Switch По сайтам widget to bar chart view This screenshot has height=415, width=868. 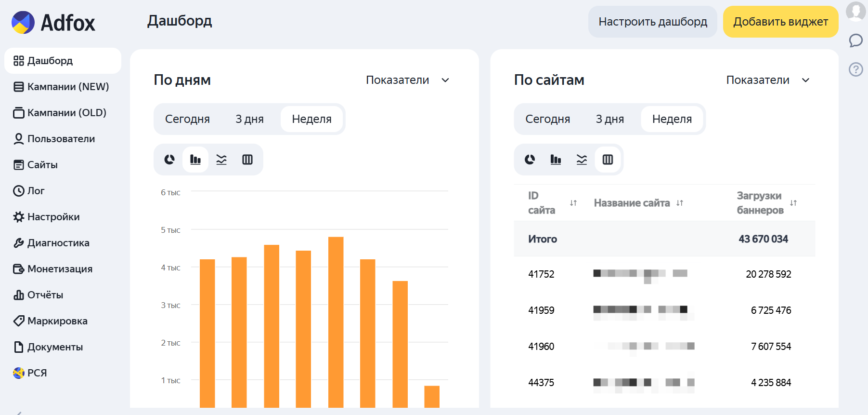[556, 160]
